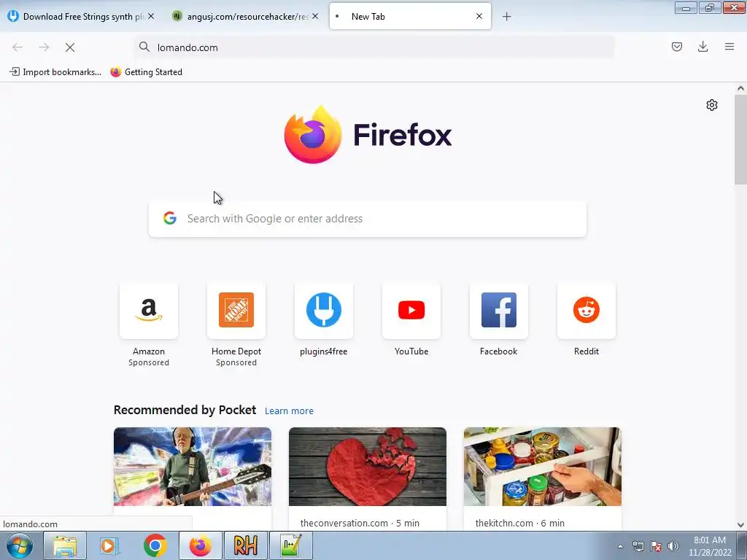
Task: Click the search magnifier icon in address bar
Action: (144, 47)
